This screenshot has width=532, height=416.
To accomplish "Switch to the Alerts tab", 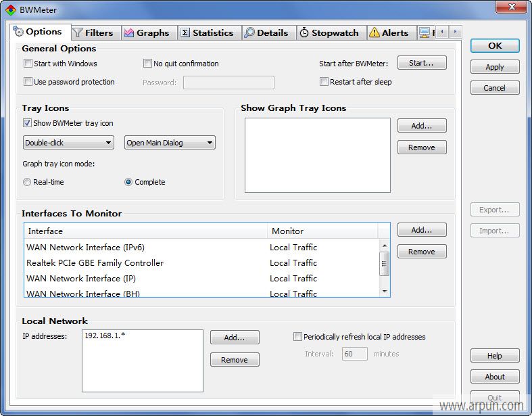I will pyautogui.click(x=391, y=33).
